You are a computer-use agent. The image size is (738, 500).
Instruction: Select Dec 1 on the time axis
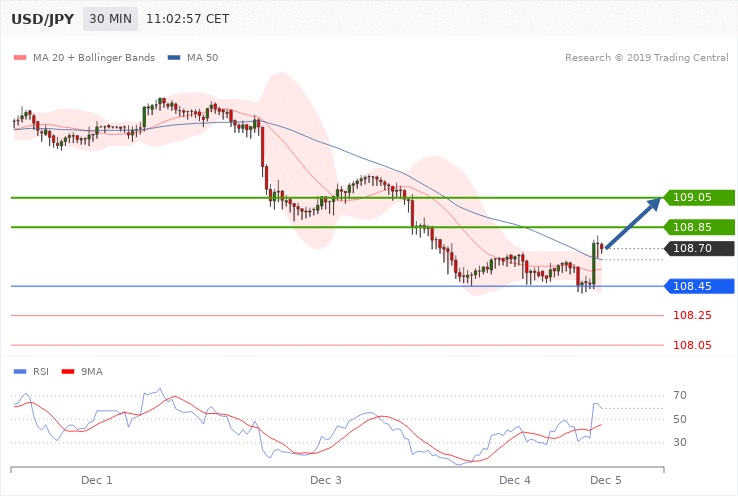[97, 481]
